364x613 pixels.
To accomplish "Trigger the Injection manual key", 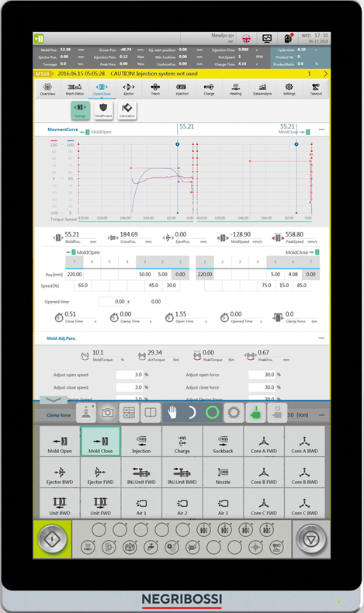I will (x=141, y=441).
